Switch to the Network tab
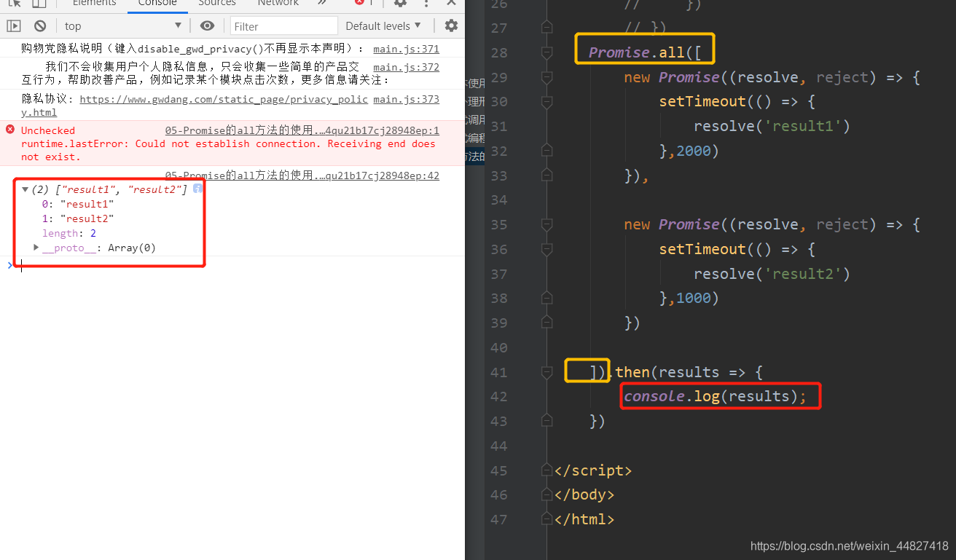Viewport: 956px width, 560px height. [x=278, y=3]
